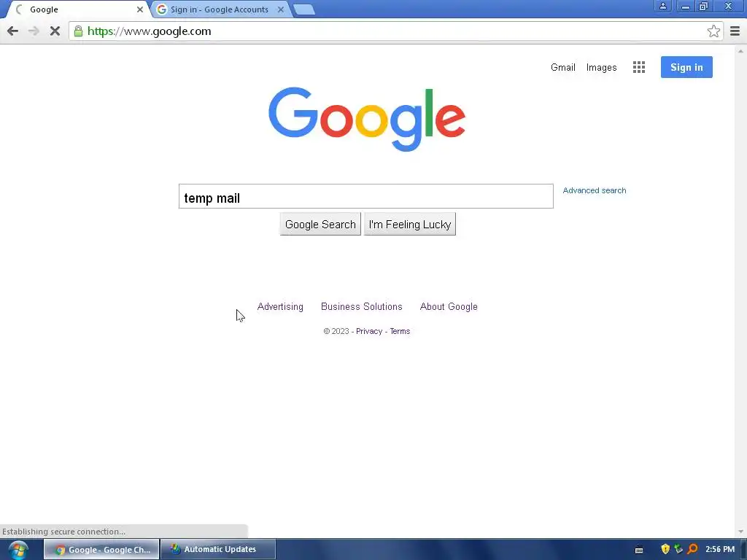Click the blue Sign in button
The height and width of the screenshot is (560, 747).
686,67
